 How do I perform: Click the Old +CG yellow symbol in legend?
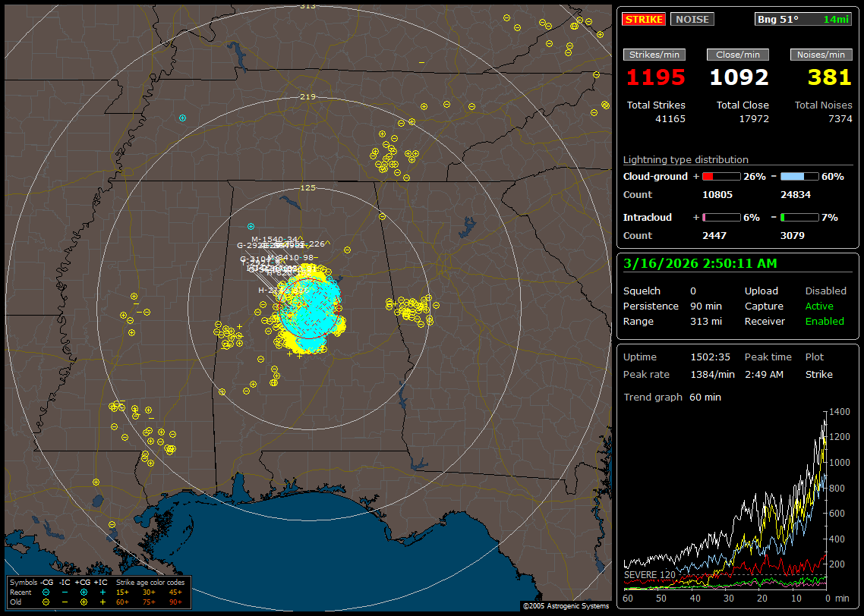84,602
